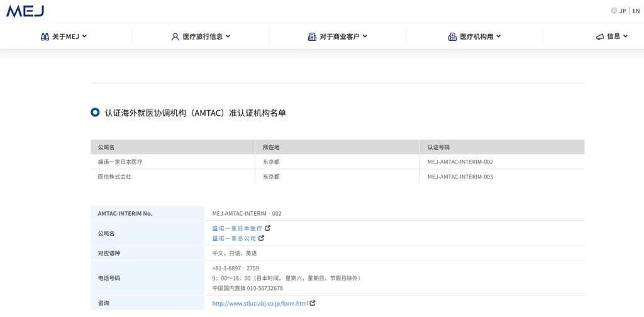Open the 医疗机构用 menu

pyautogui.click(x=474, y=36)
